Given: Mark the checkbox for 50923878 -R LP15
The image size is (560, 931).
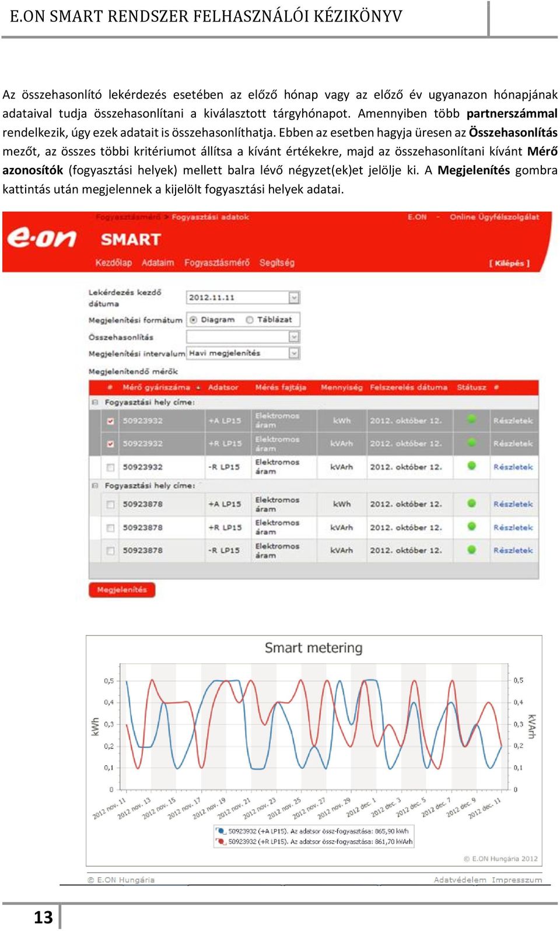Looking at the screenshot, I should [x=110, y=551].
